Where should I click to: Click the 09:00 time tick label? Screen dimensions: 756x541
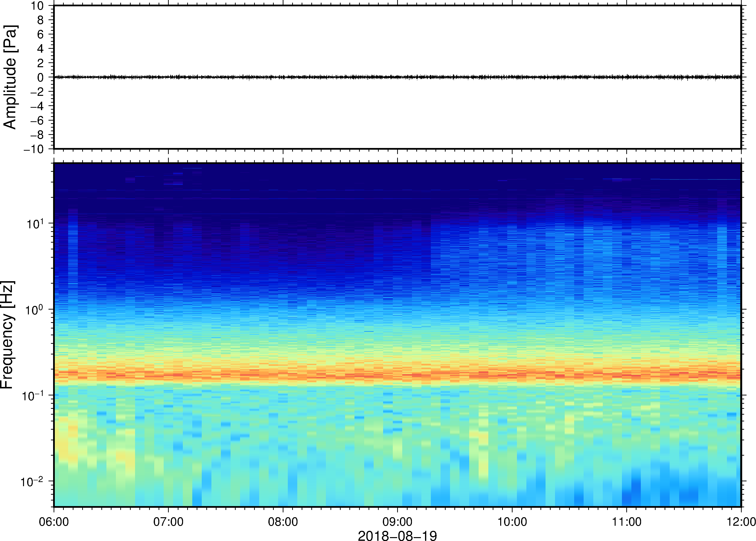point(397,522)
